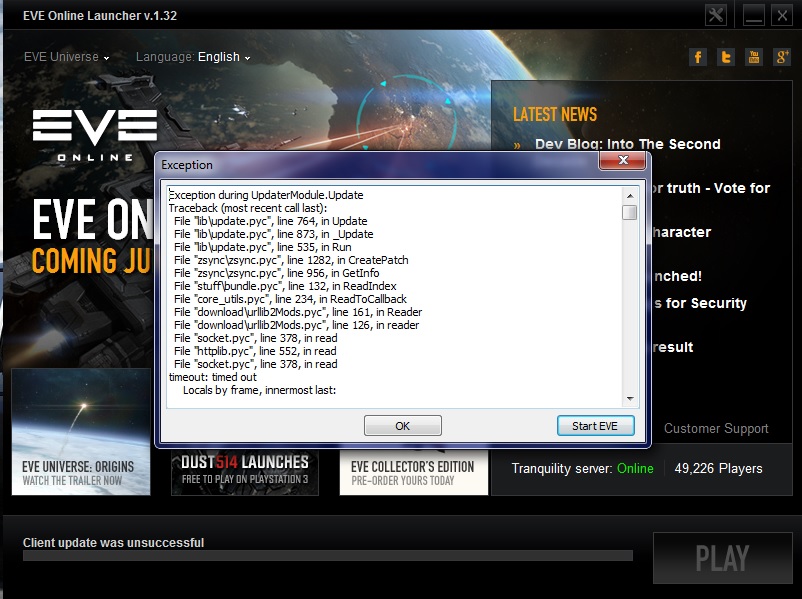
Task: Click 'Client update was unsuccessful' status text
Action: click(114, 542)
